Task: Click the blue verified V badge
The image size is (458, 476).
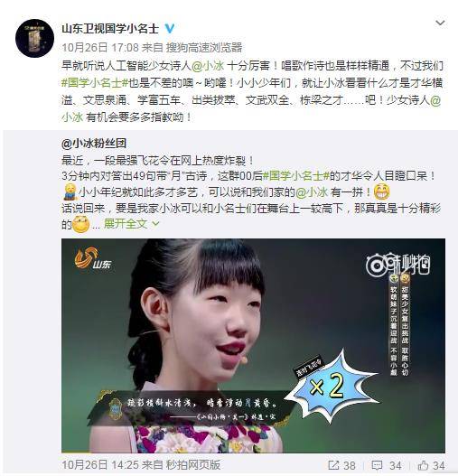Action: click(x=170, y=29)
